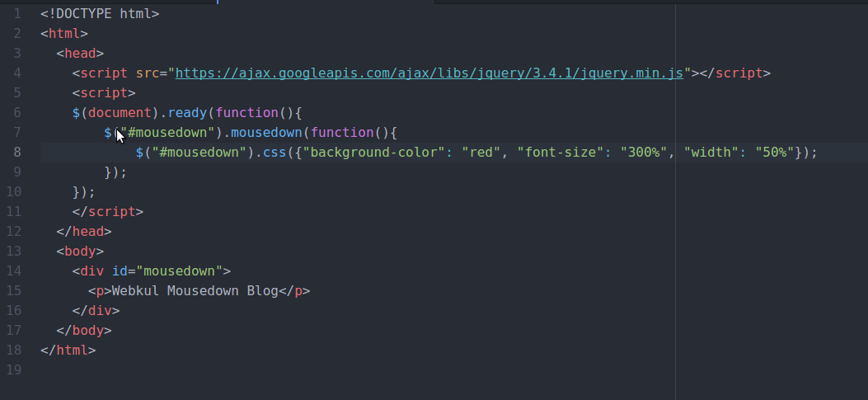Click the "#mousedown" selector string on line 8

click(199, 153)
